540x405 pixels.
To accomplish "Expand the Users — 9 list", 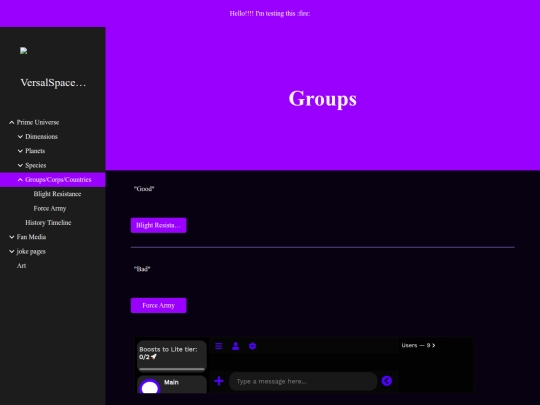I will pyautogui.click(x=418, y=345).
